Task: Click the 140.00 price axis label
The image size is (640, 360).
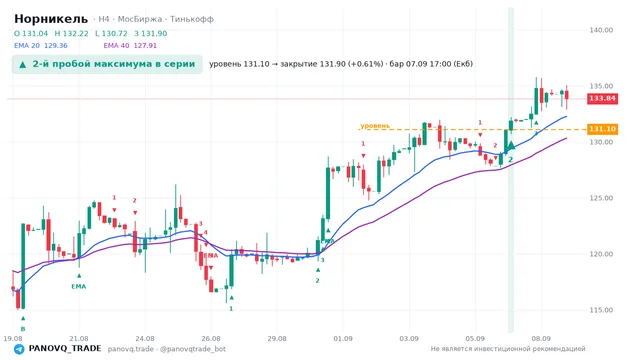Action: pyautogui.click(x=601, y=30)
